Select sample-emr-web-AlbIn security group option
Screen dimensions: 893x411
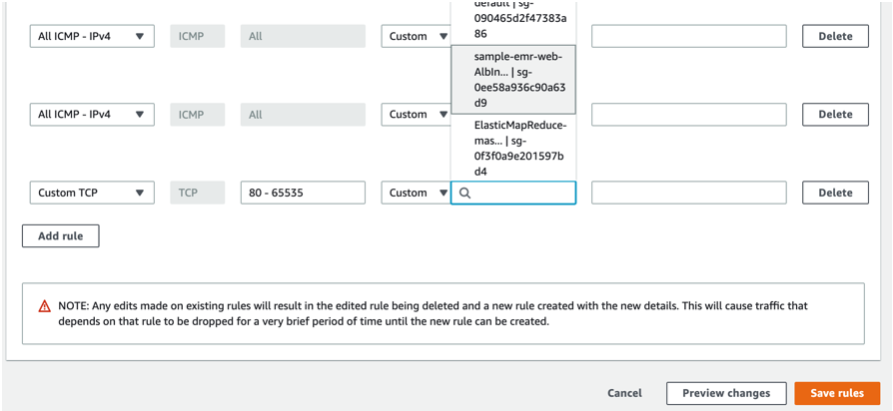tap(514, 80)
